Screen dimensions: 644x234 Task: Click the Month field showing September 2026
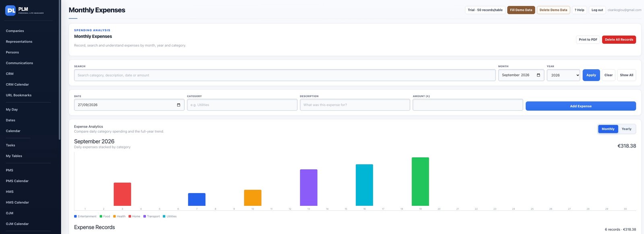coord(521,75)
